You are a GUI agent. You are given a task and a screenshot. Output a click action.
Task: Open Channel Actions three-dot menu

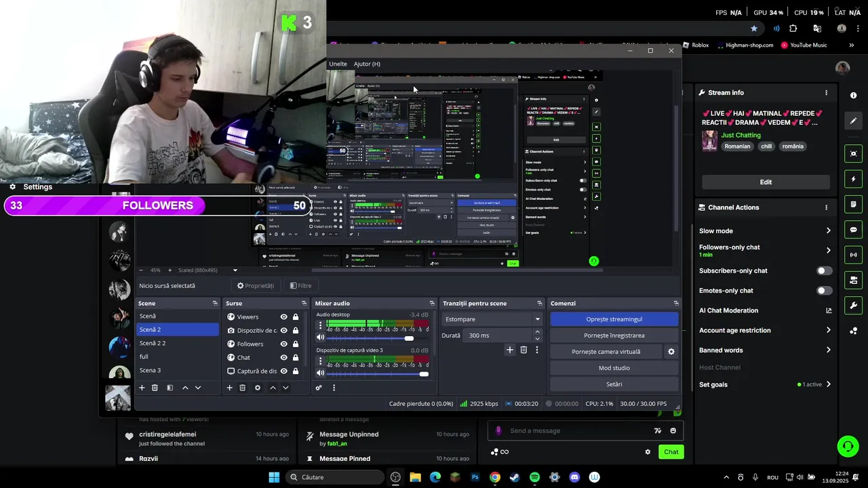pyautogui.click(x=826, y=207)
